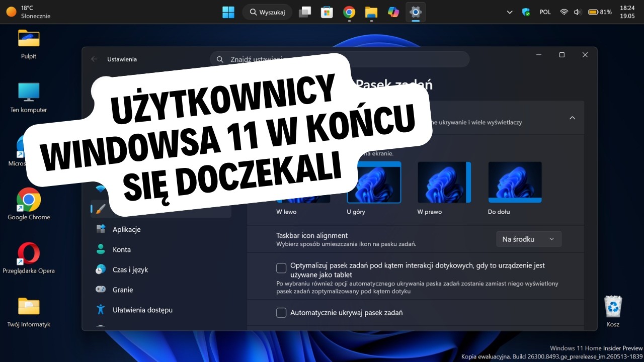Open the Windows Start menu

(x=228, y=12)
